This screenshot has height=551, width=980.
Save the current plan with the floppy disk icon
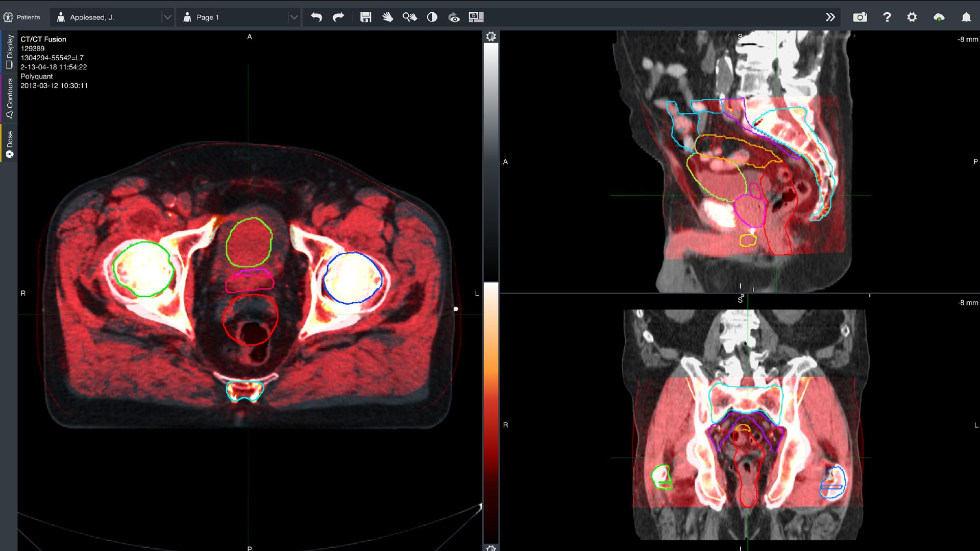click(365, 17)
